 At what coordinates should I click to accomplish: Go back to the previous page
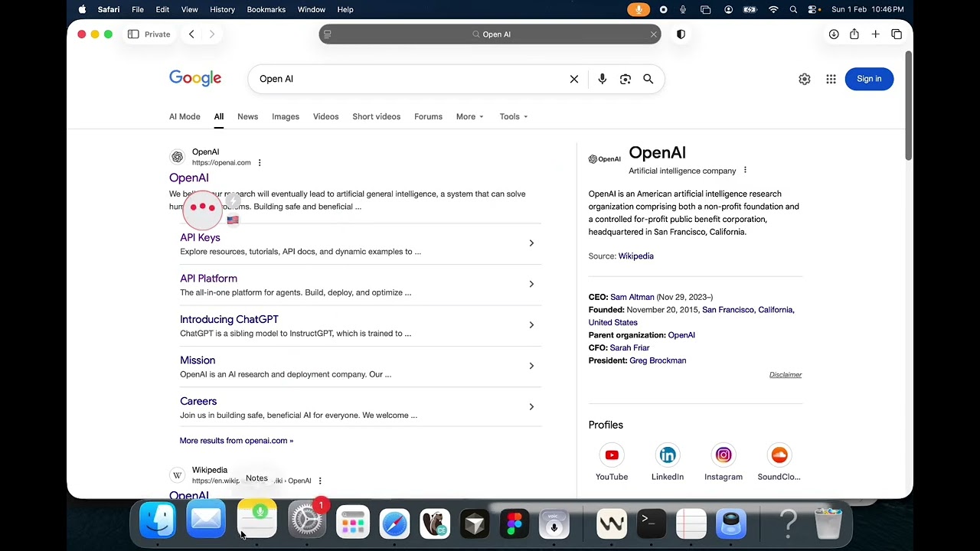(x=191, y=34)
